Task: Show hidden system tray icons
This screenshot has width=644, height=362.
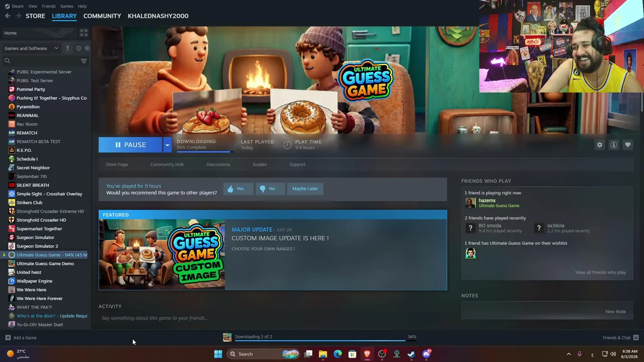Action: coord(569,354)
